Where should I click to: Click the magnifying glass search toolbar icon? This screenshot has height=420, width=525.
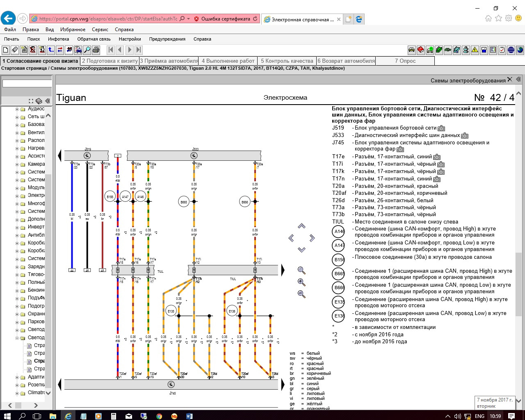[87, 50]
